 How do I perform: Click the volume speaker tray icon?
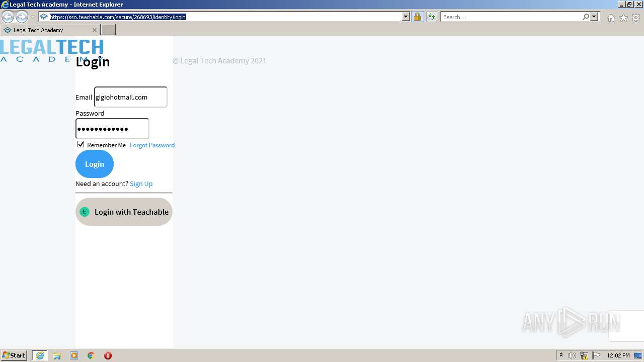coord(572,355)
